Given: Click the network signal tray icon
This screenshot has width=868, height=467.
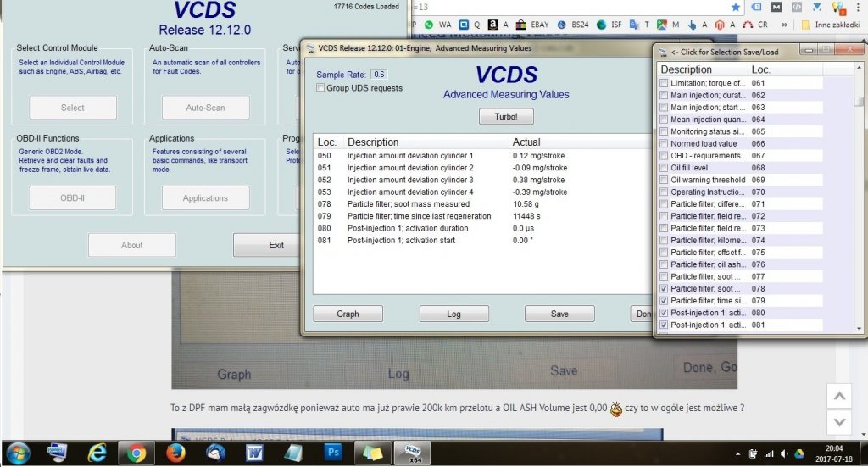Looking at the screenshot, I should point(768,453).
